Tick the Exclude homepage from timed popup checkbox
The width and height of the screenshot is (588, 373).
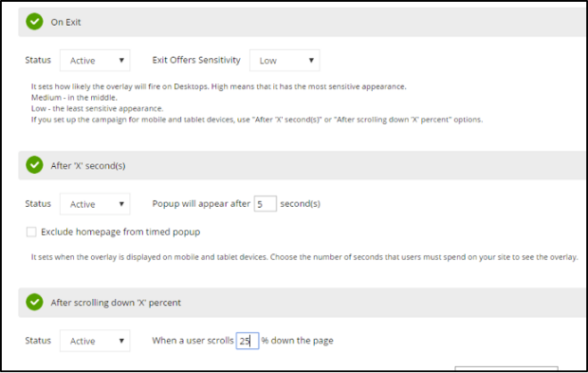point(31,232)
